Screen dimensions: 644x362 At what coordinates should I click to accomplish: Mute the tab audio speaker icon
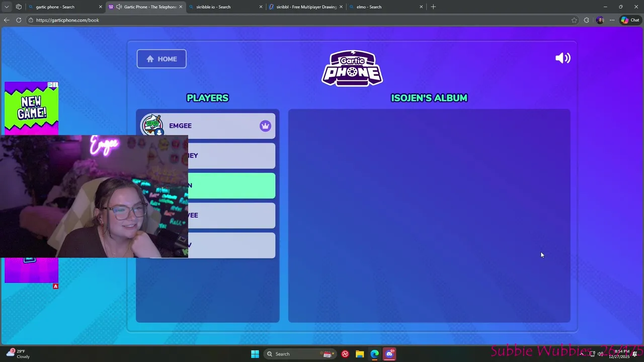(x=119, y=7)
